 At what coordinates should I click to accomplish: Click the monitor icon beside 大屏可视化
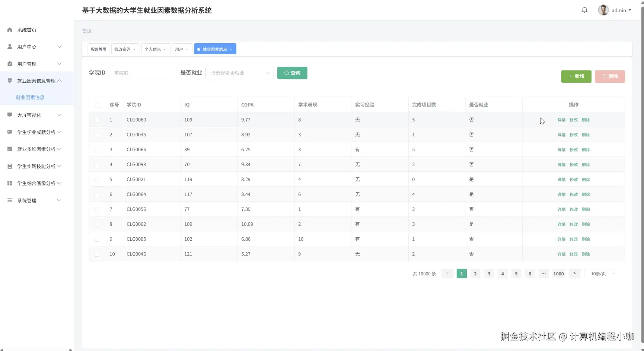coord(10,115)
